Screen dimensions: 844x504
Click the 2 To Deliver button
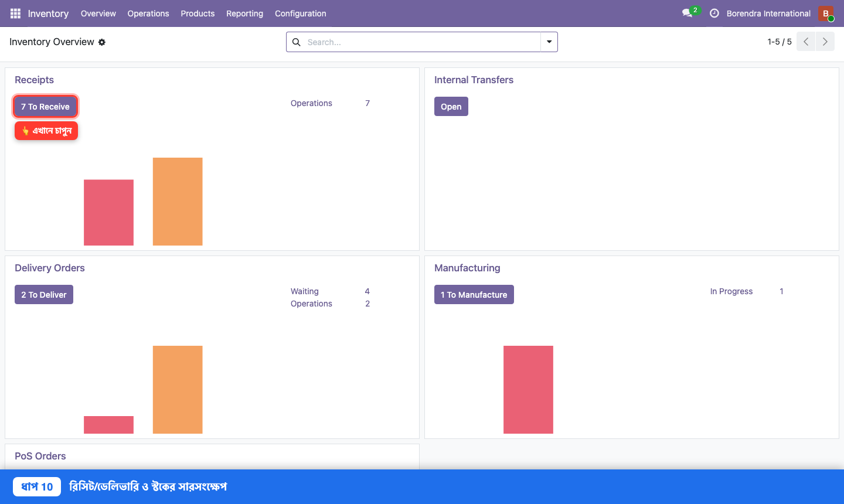pos(44,295)
